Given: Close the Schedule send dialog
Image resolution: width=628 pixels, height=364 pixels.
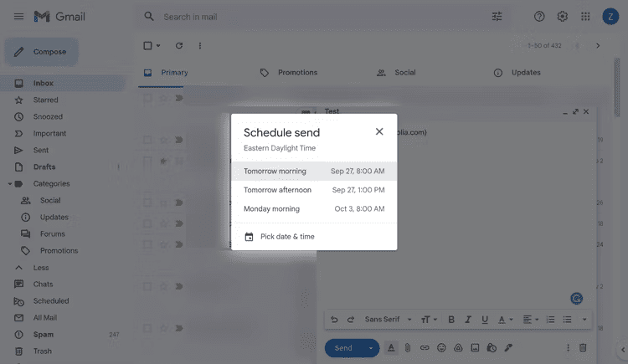Looking at the screenshot, I should coord(379,131).
